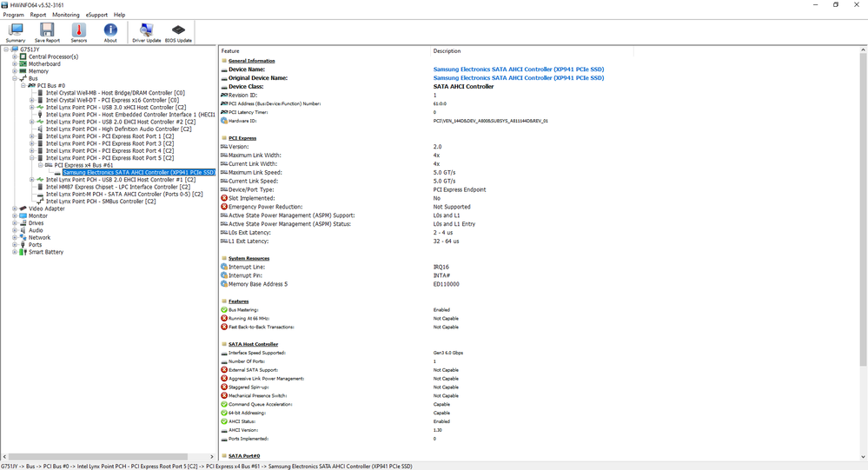Click the Save Report floppy icon
Image resolution: width=868 pixels, height=470 pixels.
pos(47,33)
